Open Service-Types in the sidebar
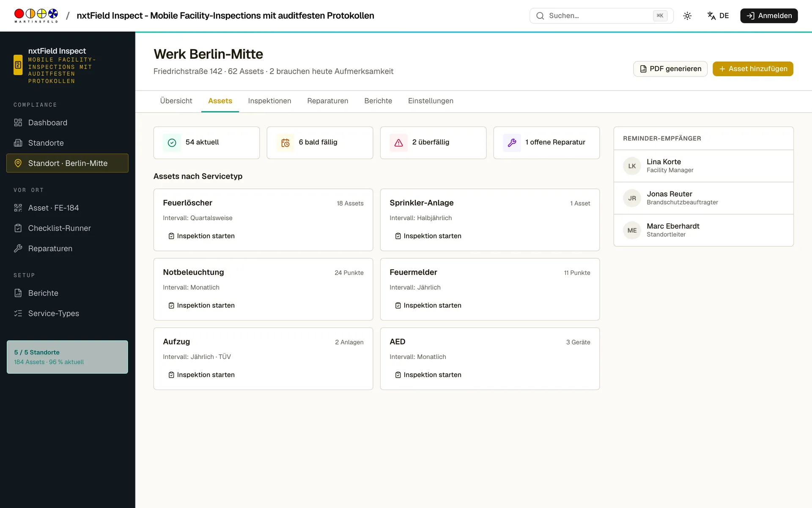812x508 pixels. [67, 313]
